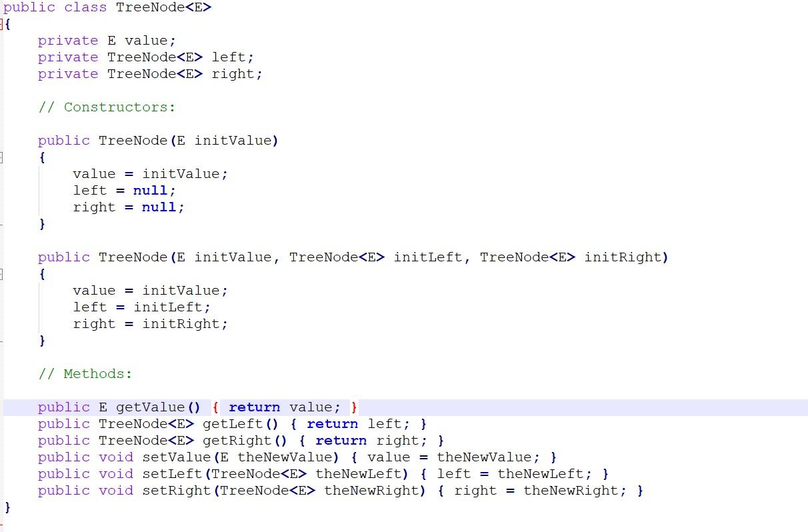808x532 pixels.
Task: Place cursor on value equals initValue statement
Action: point(150,173)
